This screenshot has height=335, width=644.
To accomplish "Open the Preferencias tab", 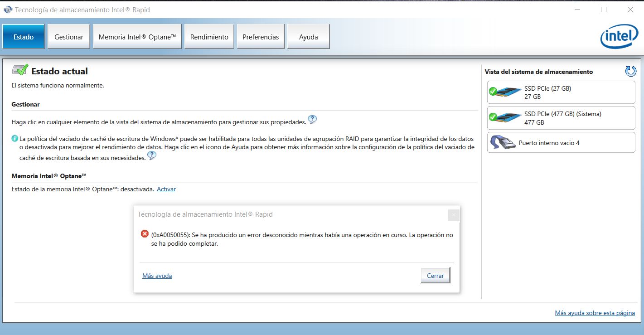I will (x=261, y=37).
